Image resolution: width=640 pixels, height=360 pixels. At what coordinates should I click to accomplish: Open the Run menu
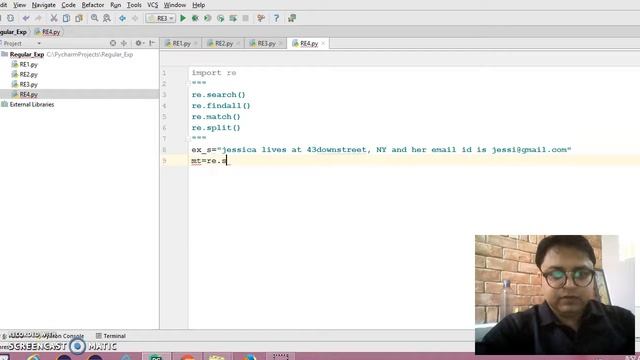(116, 5)
